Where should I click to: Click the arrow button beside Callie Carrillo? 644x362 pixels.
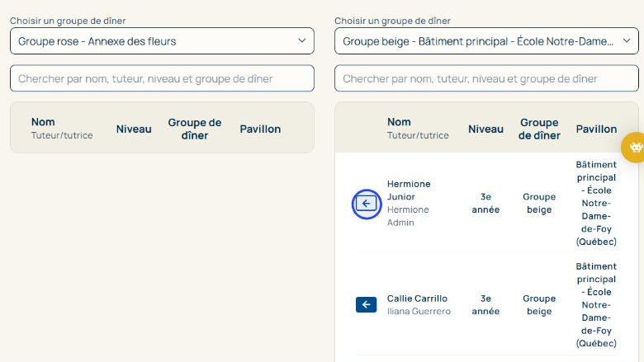point(367,305)
